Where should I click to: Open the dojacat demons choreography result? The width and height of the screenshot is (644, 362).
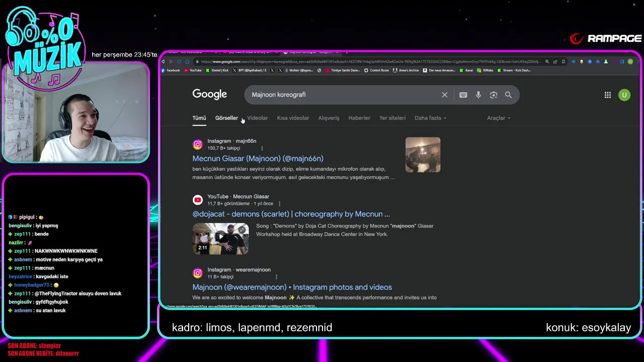[x=291, y=214]
